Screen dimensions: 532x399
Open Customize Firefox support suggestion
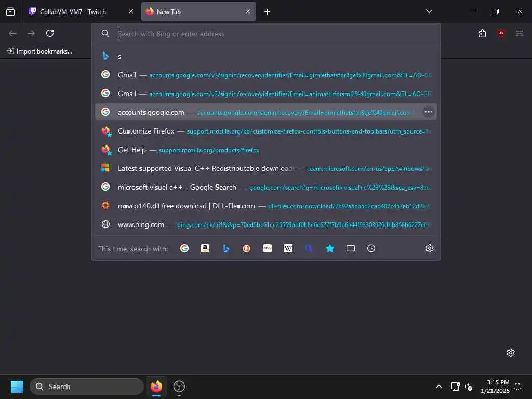[x=265, y=131]
